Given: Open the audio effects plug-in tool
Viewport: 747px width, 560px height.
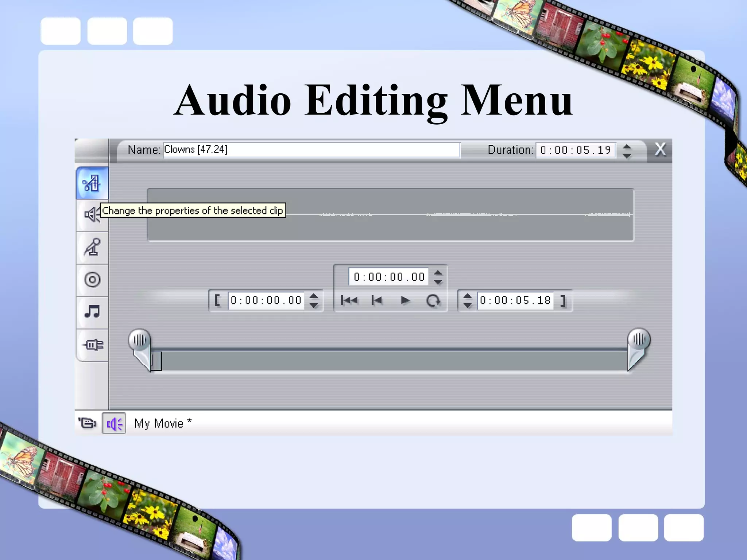Looking at the screenshot, I should tap(92, 345).
